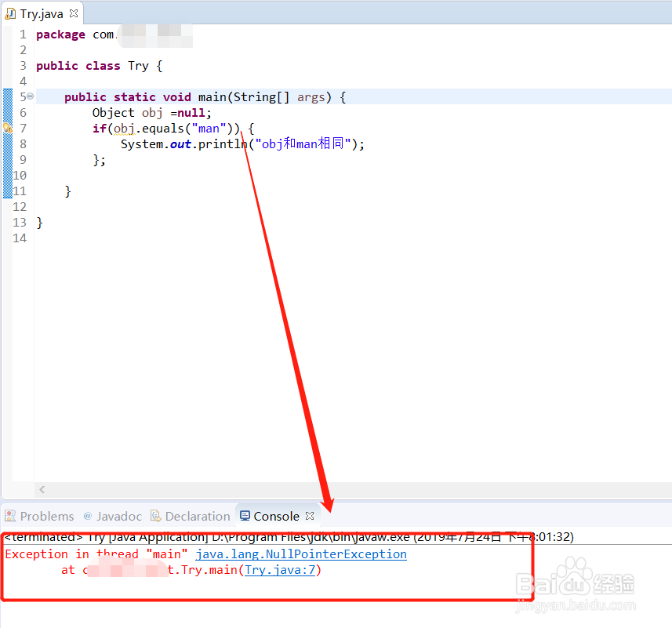Close the Console view tab
672x628 pixels.
click(310, 516)
